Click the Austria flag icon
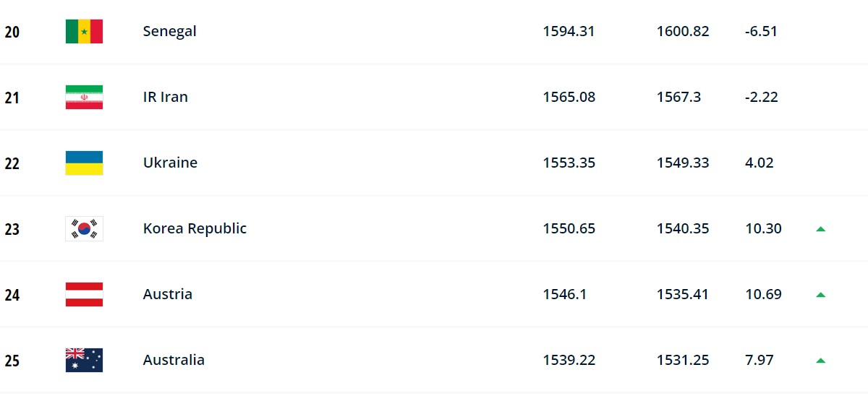This screenshot has height=396, width=868. (84, 294)
